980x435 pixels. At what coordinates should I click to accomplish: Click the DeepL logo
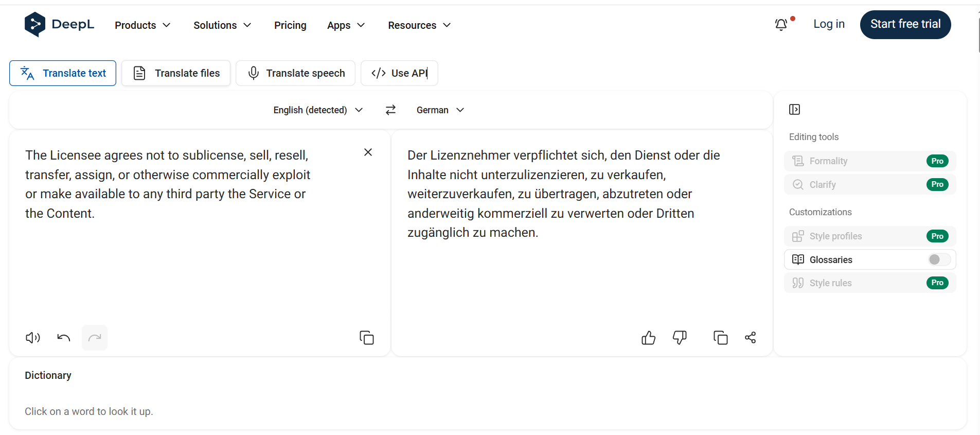pyautogui.click(x=59, y=24)
